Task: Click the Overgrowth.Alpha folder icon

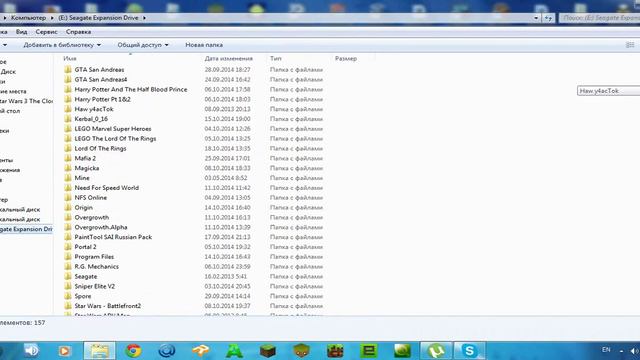Action: pos(68,227)
